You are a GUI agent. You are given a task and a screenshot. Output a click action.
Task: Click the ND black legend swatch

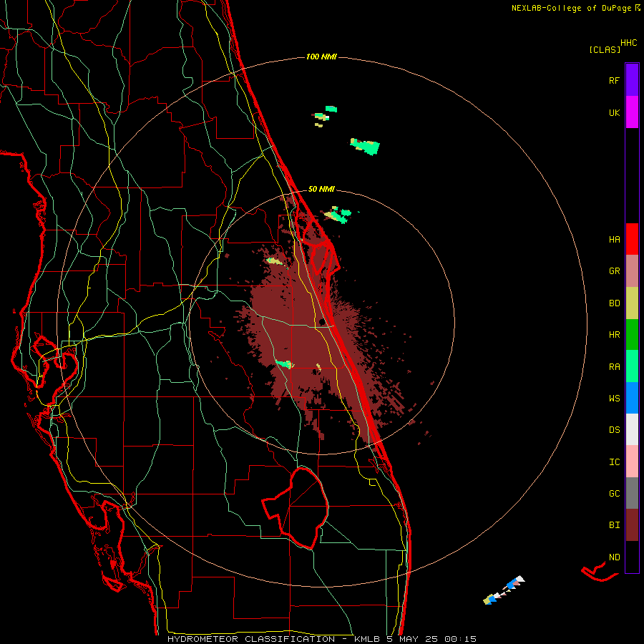632,557
